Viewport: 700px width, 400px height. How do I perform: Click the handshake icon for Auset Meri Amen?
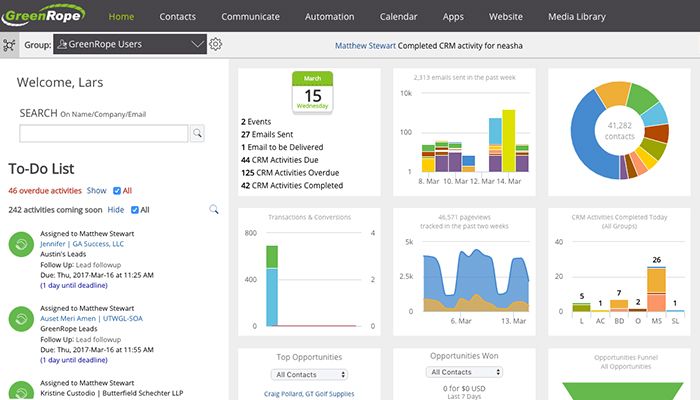click(x=21, y=319)
